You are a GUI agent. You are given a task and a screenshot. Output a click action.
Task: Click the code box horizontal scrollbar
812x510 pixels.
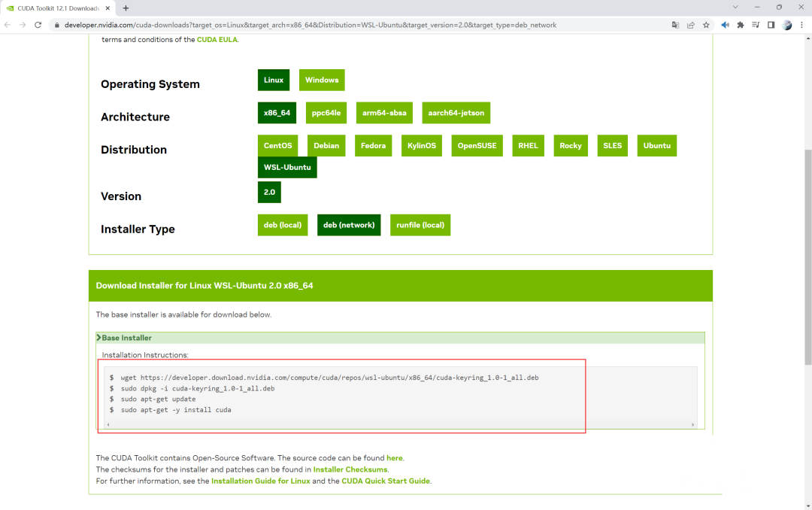400,425
